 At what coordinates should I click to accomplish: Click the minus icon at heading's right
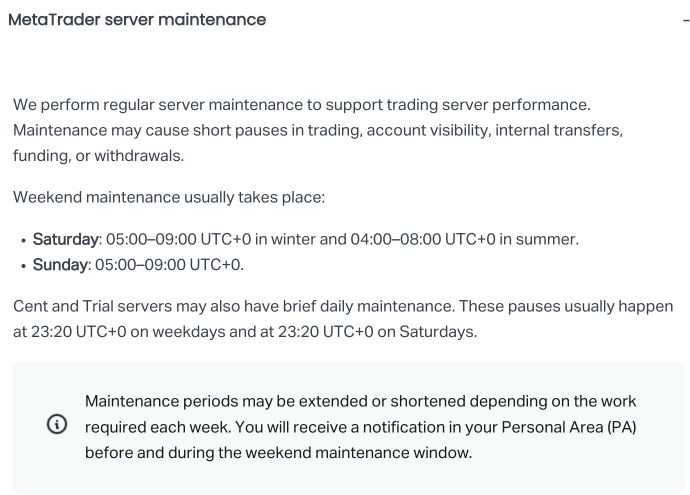[686, 20]
